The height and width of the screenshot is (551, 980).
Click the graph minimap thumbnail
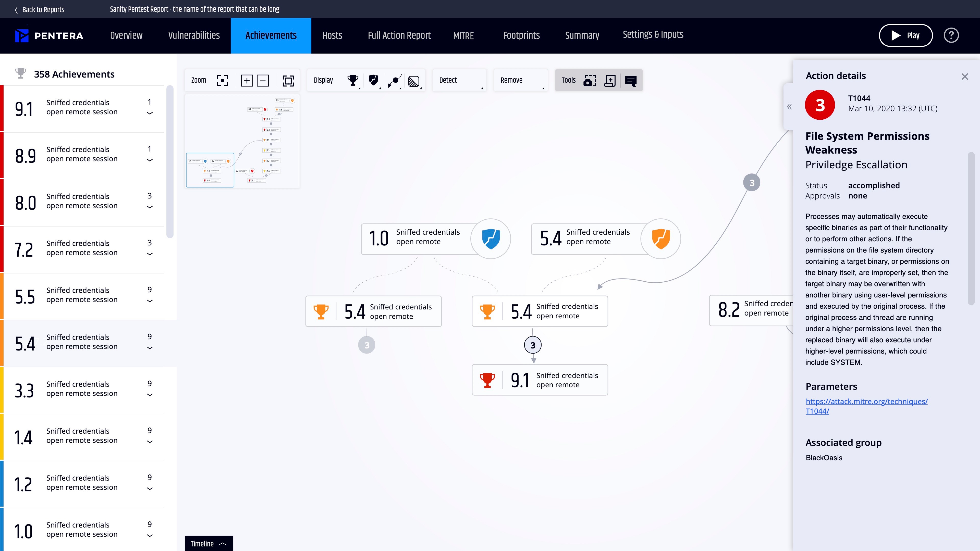[x=242, y=142]
